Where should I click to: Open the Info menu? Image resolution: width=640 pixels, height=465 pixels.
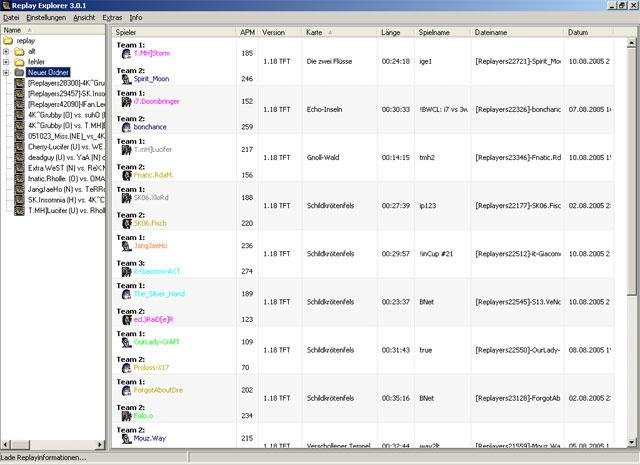(136, 18)
